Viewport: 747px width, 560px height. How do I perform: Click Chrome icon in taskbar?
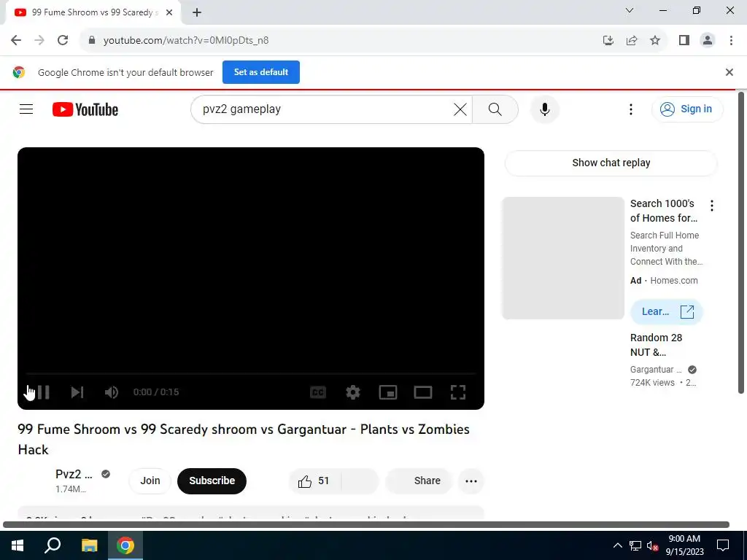click(x=125, y=545)
